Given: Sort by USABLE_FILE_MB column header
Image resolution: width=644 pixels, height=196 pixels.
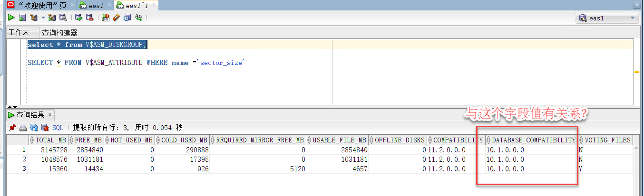Looking at the screenshot, I should [337, 140].
